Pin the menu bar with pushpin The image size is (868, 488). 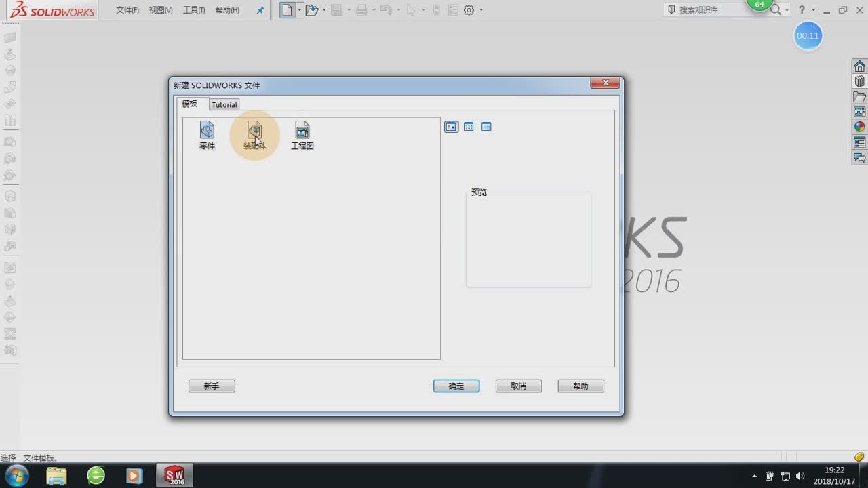tap(260, 10)
